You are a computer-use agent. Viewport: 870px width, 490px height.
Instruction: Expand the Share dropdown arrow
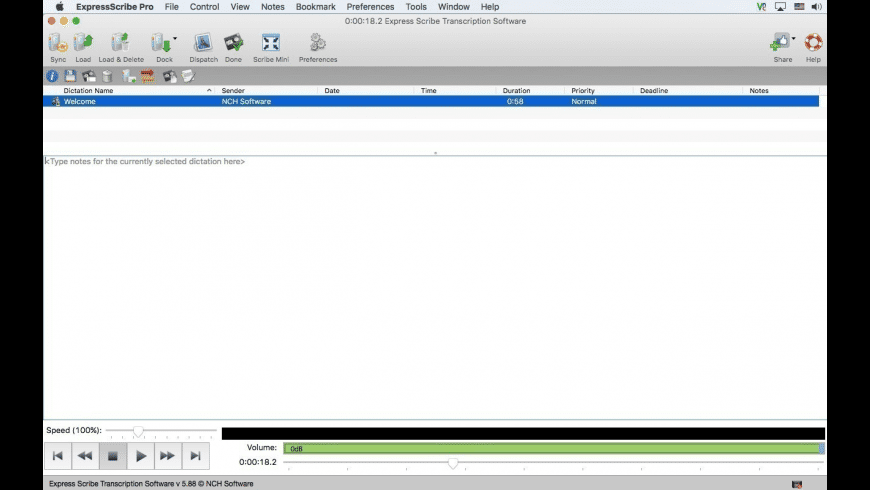click(x=793, y=38)
